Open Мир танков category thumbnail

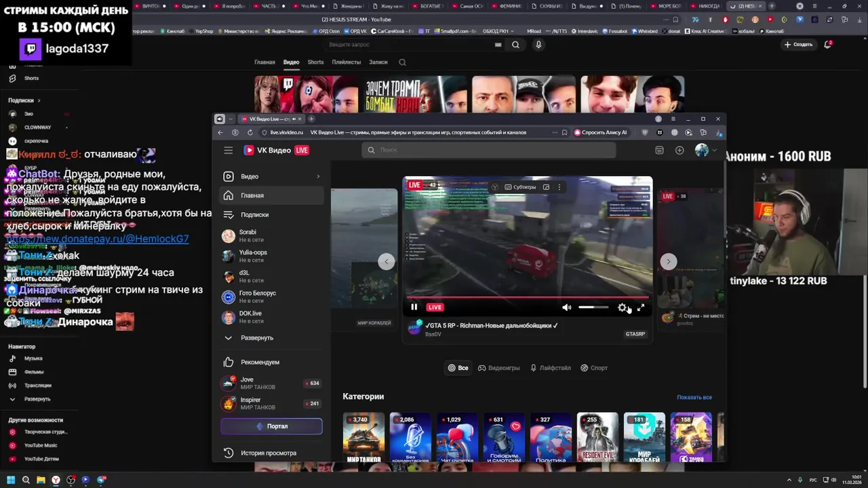(363, 437)
